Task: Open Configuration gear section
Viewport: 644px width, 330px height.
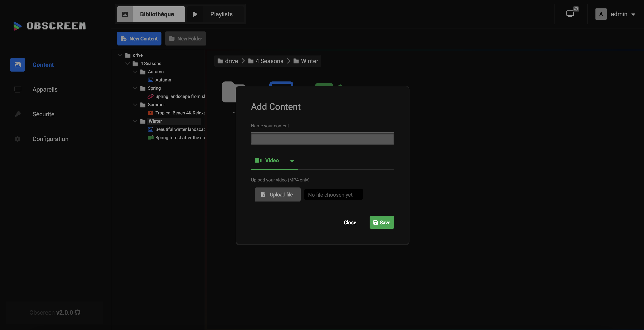Action: tap(50, 139)
